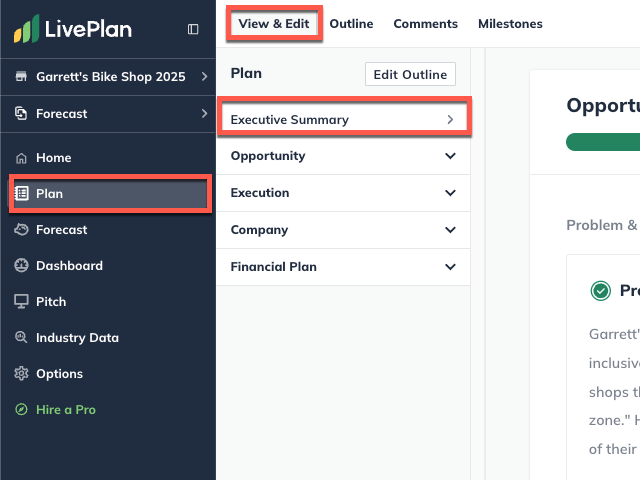Switch to the Outline tab
Viewport: 640px width, 480px height.
(x=351, y=24)
